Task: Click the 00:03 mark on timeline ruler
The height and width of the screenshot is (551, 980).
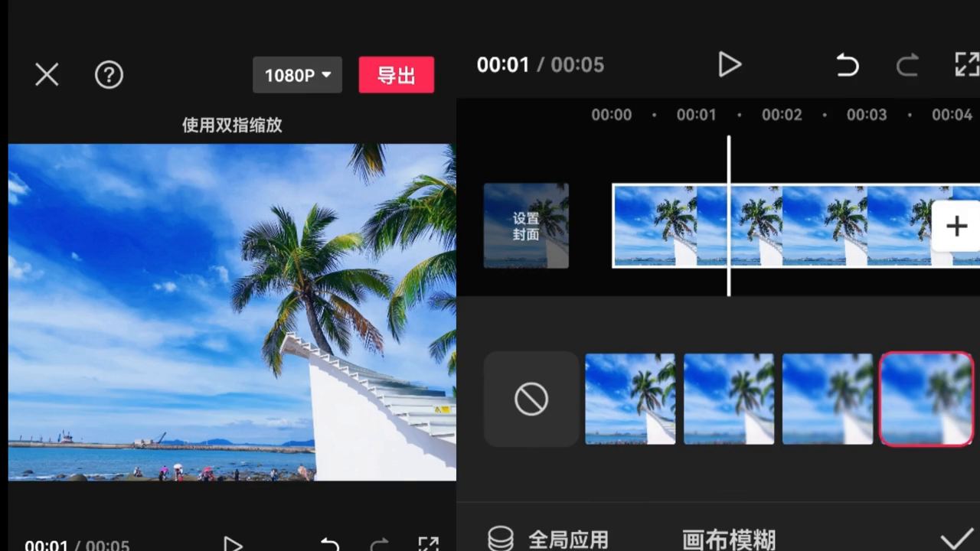Action: [867, 115]
